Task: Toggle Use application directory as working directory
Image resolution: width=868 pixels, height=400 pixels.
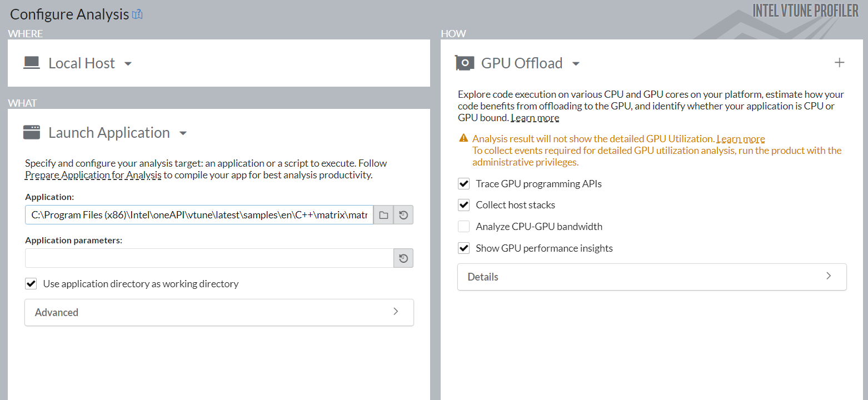Action: [31, 284]
